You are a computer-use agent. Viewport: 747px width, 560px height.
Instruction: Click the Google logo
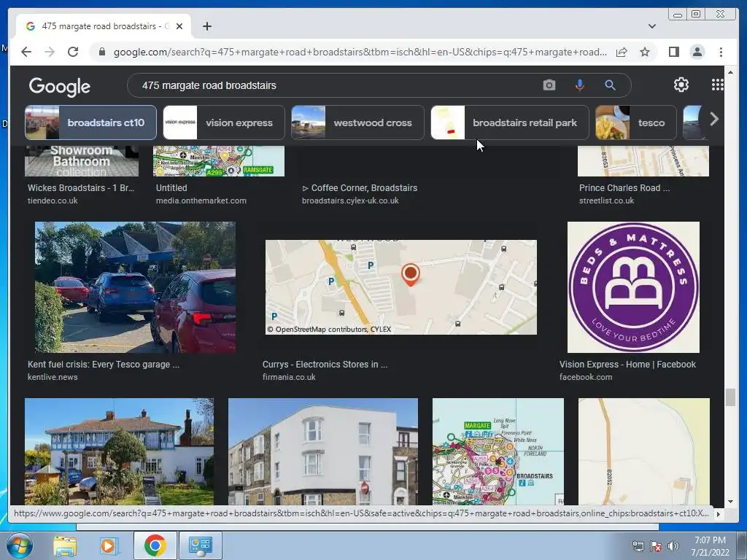tap(60, 86)
